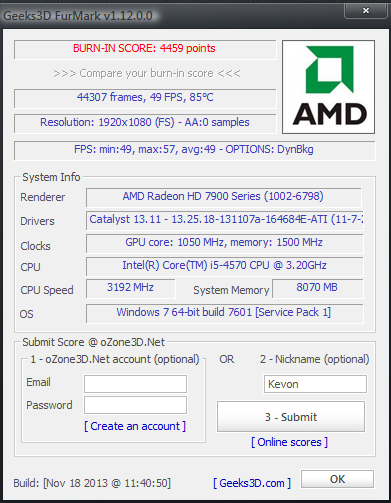The height and width of the screenshot is (503, 391).
Task: Close the FurMark dialog window
Action: point(366,10)
